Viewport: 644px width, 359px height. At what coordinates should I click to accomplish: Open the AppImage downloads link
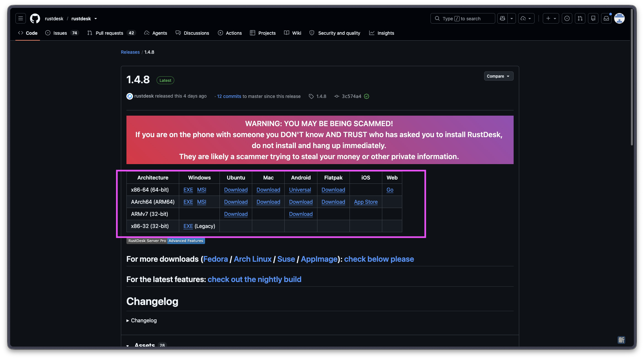point(319,259)
